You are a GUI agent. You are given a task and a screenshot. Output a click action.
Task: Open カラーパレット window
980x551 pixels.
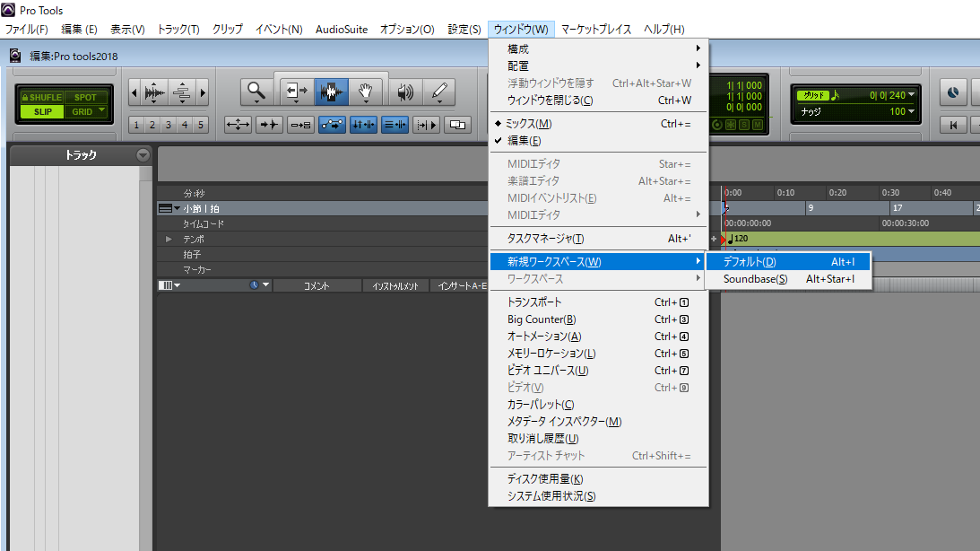(x=599, y=405)
